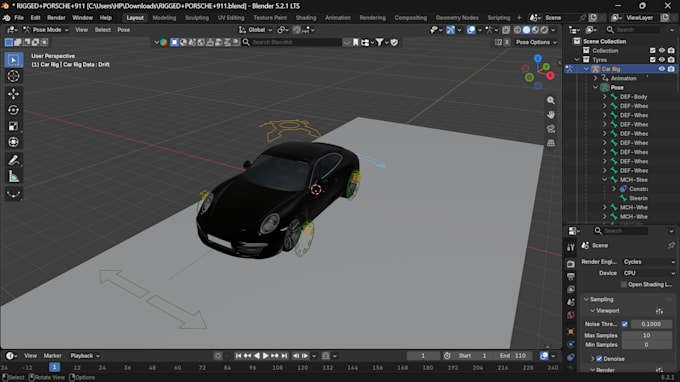Switch to the Animation workspace tab
680x382 pixels.
click(337, 18)
